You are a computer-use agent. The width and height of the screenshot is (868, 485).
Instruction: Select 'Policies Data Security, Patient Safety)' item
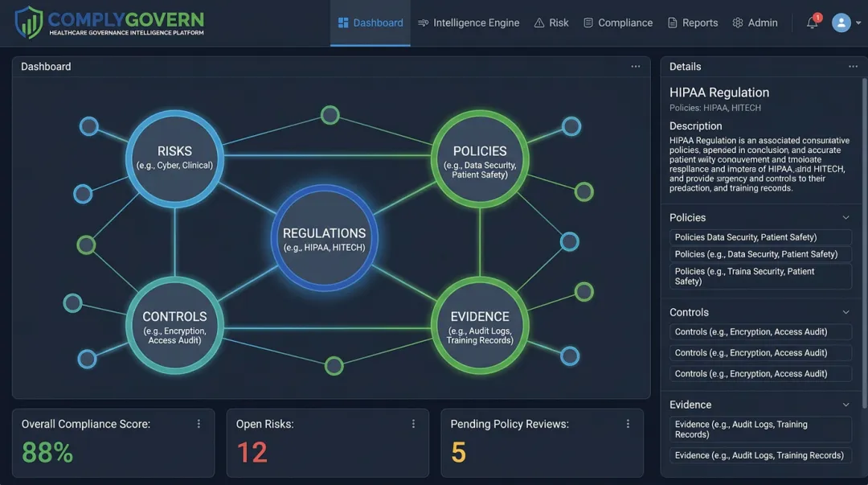760,237
